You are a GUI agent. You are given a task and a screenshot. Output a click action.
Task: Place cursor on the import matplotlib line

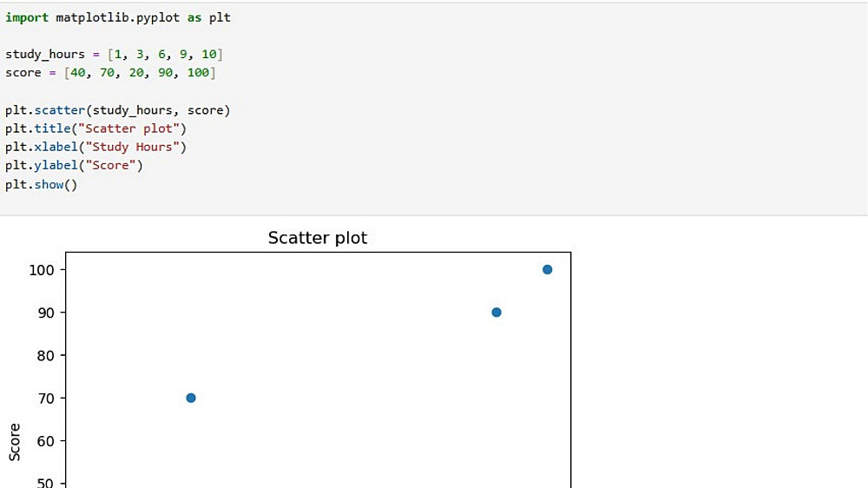117,17
